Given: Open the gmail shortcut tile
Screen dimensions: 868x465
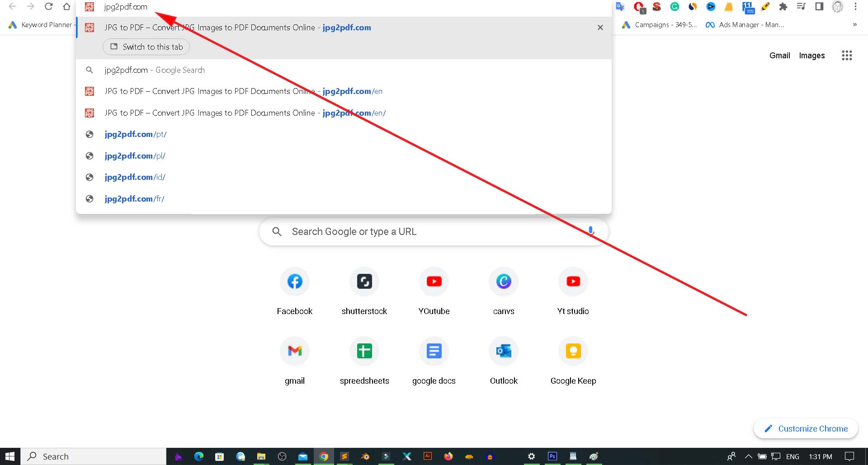Looking at the screenshot, I should click(x=295, y=360).
